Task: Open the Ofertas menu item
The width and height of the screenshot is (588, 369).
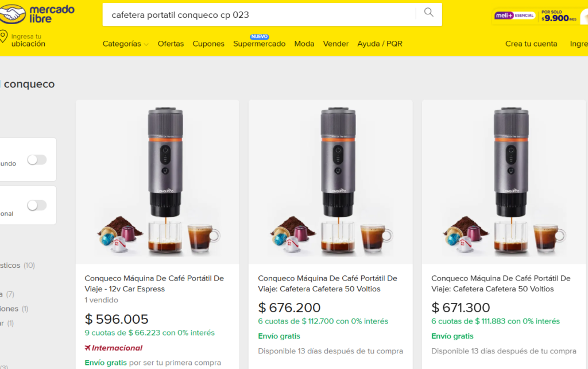Action: point(171,44)
